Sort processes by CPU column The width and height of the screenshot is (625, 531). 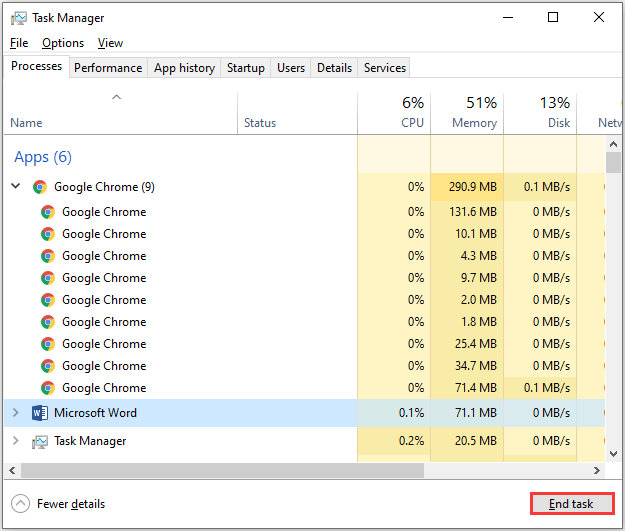[x=394, y=114]
